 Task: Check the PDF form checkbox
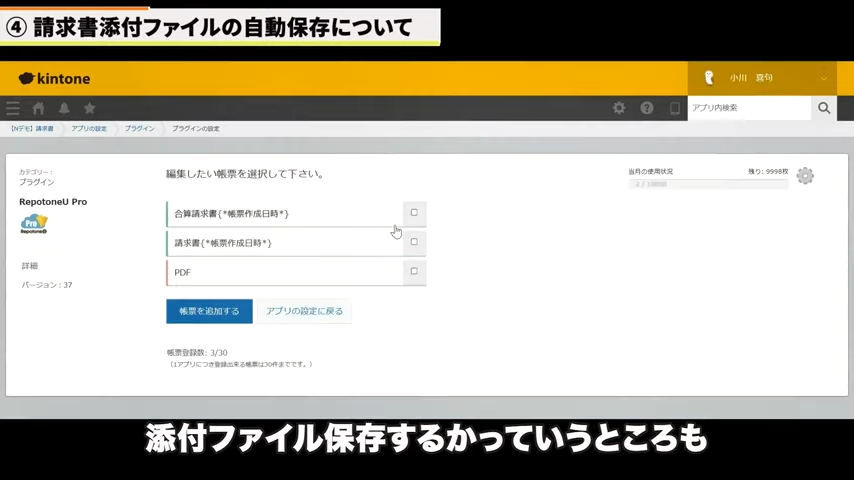pos(414,271)
